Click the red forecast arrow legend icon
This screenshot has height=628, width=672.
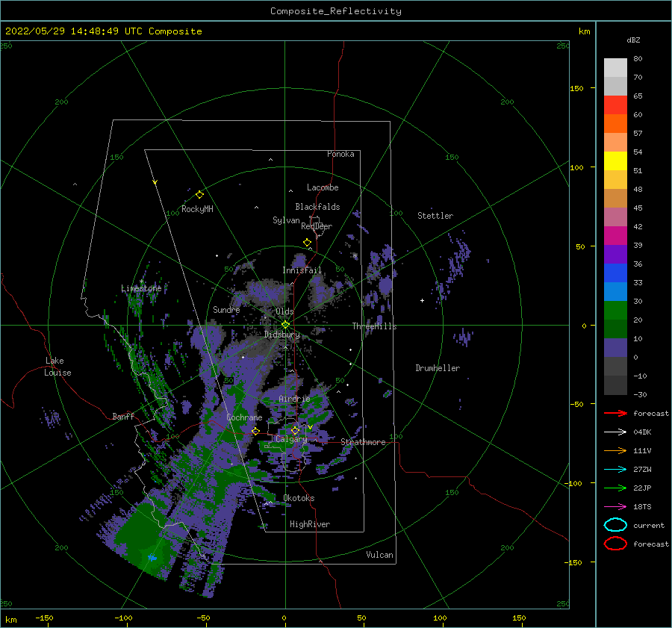pyautogui.click(x=615, y=413)
